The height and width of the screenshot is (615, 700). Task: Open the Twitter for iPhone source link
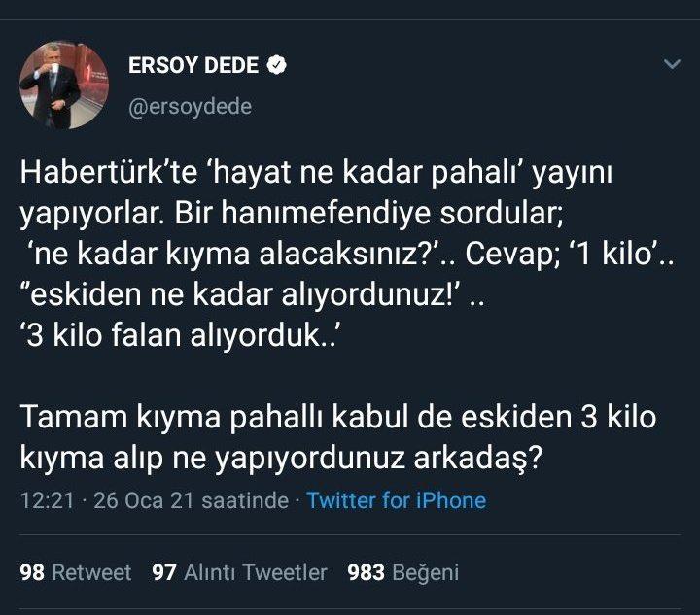point(396,500)
